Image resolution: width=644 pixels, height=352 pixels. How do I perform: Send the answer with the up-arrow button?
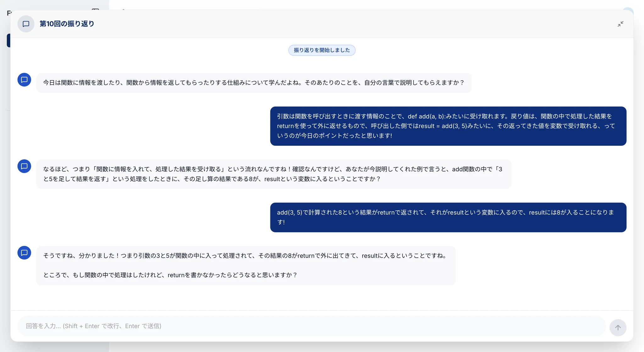[x=618, y=327]
